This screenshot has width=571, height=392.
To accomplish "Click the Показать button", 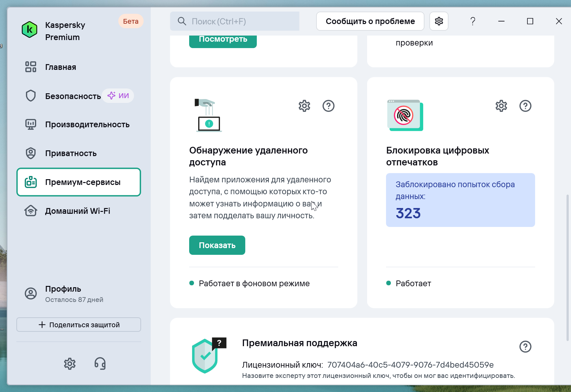I will [217, 245].
